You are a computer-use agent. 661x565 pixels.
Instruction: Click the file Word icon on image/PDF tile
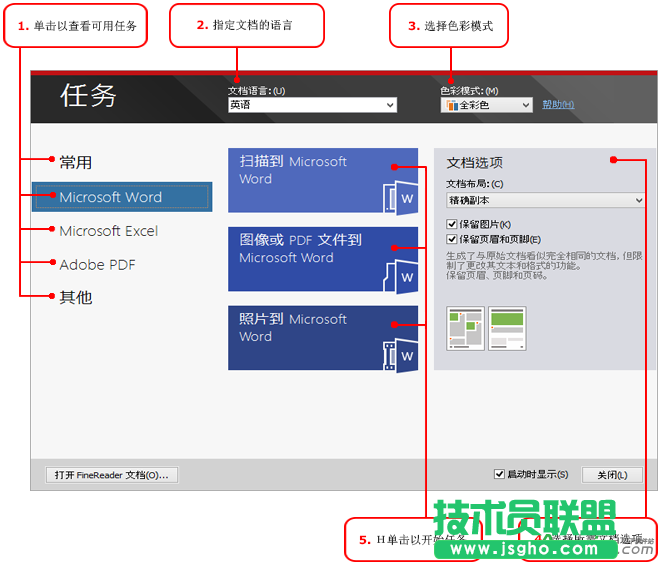point(401,277)
